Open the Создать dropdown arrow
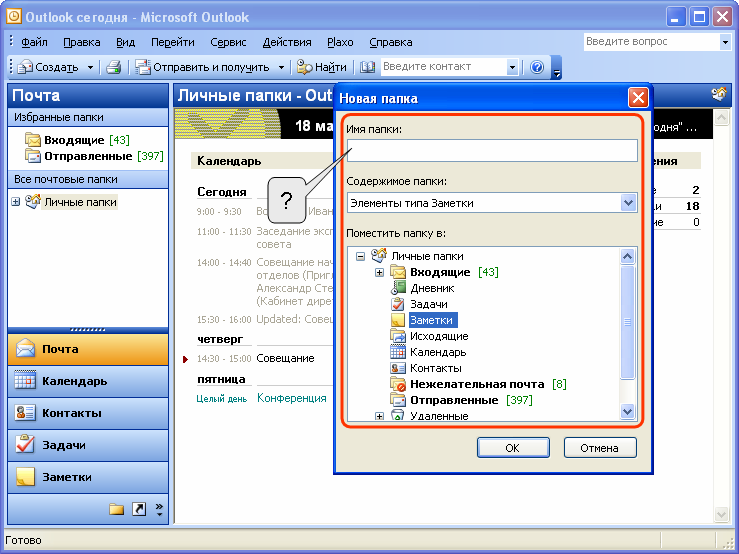Image resolution: width=739 pixels, height=554 pixels. [90, 67]
